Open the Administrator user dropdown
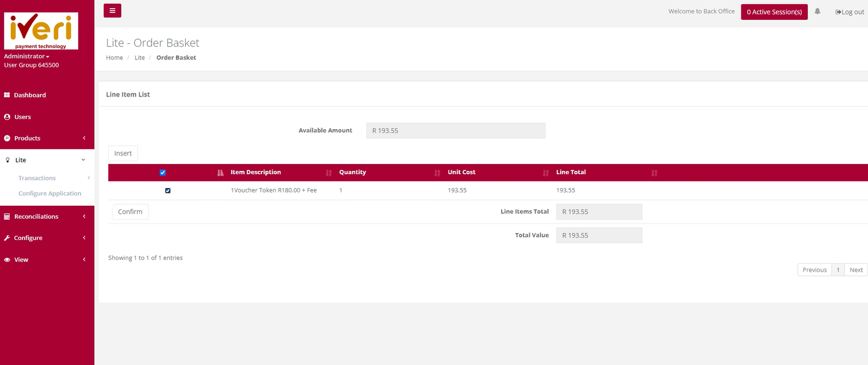868x365 pixels. (27, 56)
